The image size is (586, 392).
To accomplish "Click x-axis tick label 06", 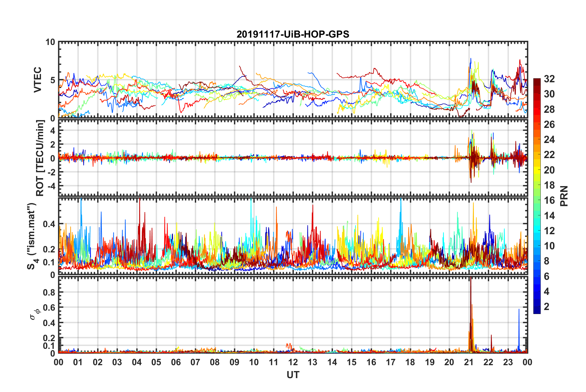I will [x=176, y=362].
